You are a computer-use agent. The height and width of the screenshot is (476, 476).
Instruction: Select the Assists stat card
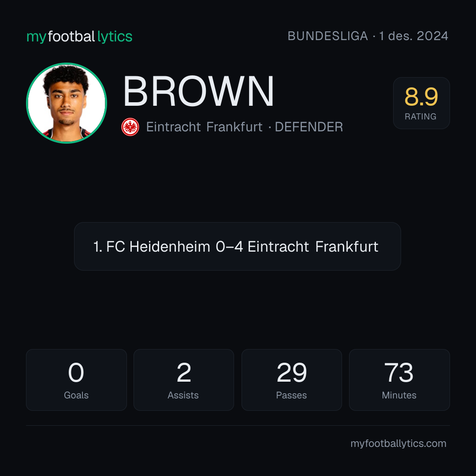point(184,380)
